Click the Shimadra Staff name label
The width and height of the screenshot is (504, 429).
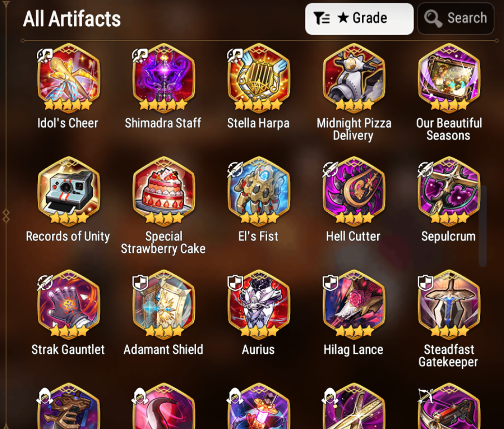pyautogui.click(x=163, y=123)
